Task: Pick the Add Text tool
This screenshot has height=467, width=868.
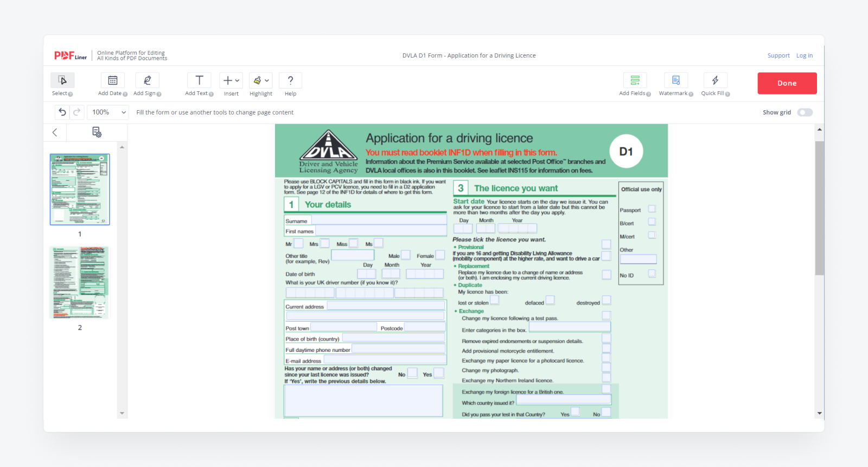Action: tap(199, 80)
